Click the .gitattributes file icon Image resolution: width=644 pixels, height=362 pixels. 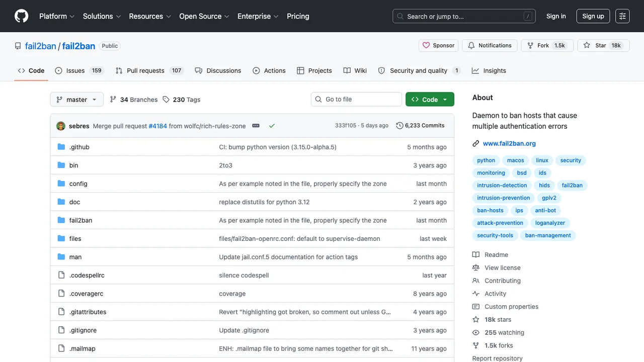tap(61, 312)
